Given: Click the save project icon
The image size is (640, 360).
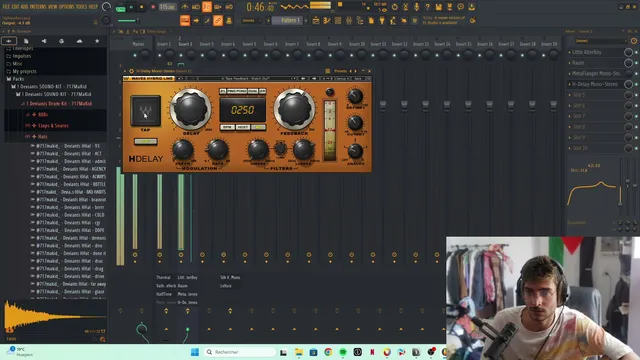Looking at the screenshot, I should click(x=438, y=7).
